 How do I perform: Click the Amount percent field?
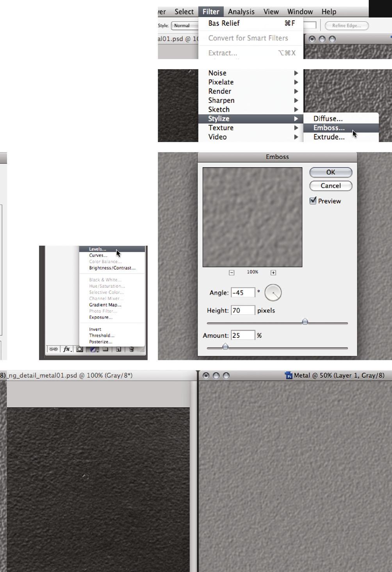click(243, 335)
